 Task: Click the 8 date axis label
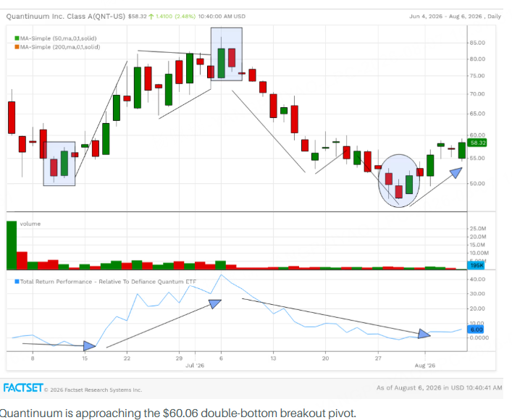click(x=33, y=358)
